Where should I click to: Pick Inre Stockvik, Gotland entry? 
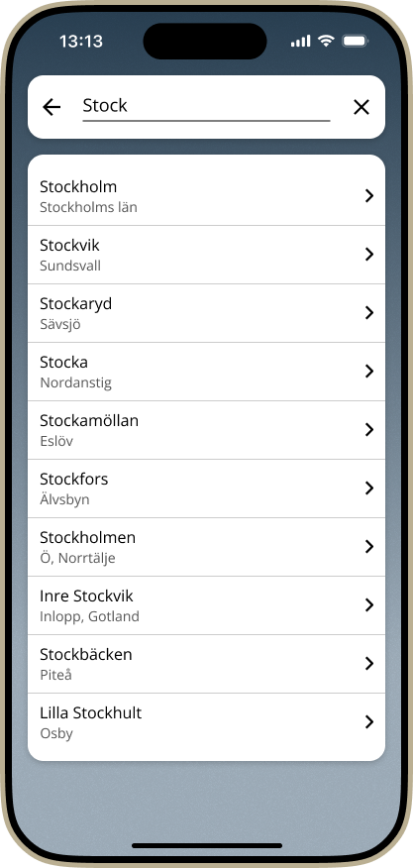206,605
